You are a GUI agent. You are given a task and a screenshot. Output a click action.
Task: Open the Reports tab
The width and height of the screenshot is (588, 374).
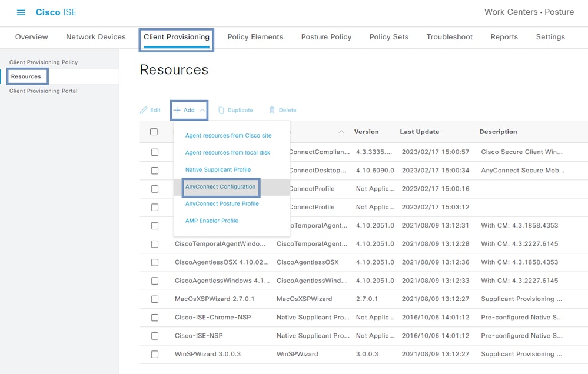[504, 36]
